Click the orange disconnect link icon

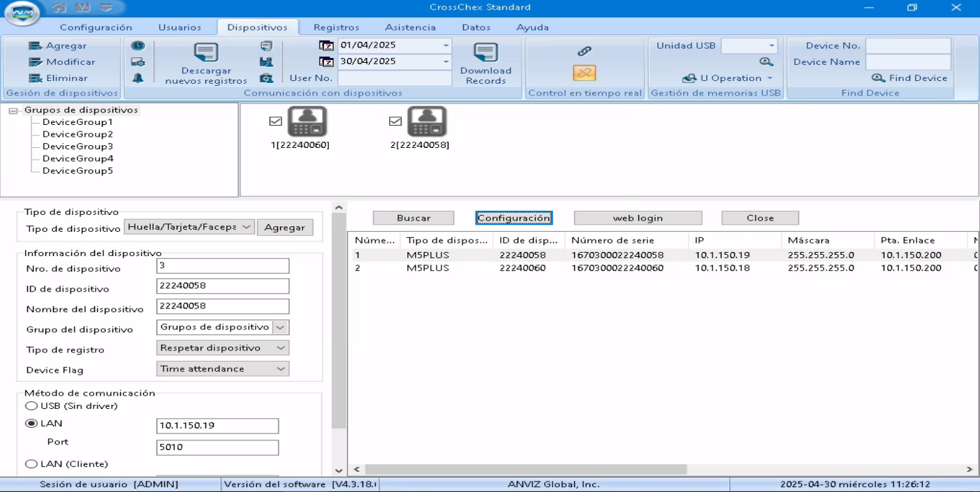[585, 73]
